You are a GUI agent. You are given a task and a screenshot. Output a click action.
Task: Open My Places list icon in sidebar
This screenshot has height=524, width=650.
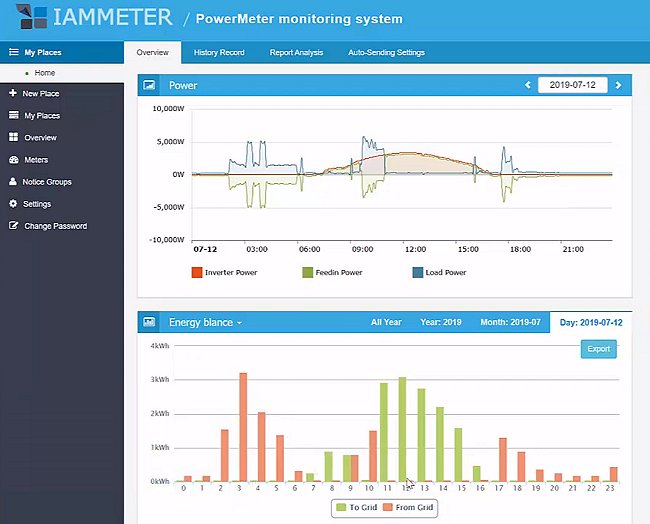click(x=13, y=115)
